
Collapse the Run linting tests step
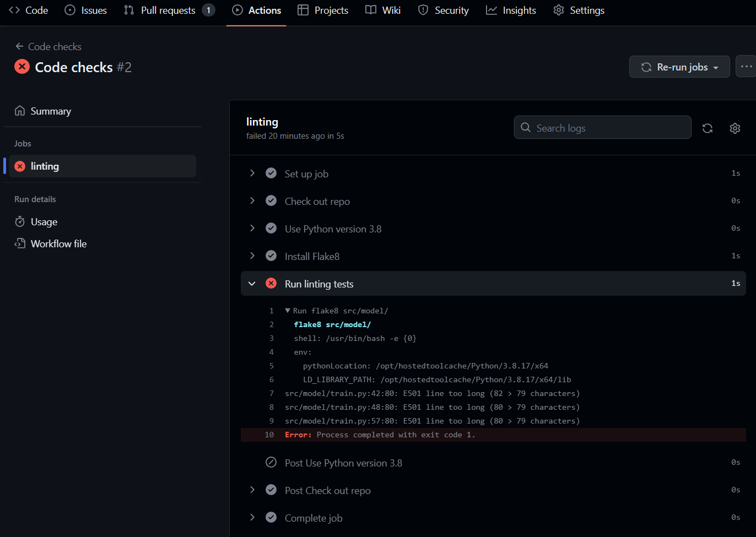pos(252,283)
